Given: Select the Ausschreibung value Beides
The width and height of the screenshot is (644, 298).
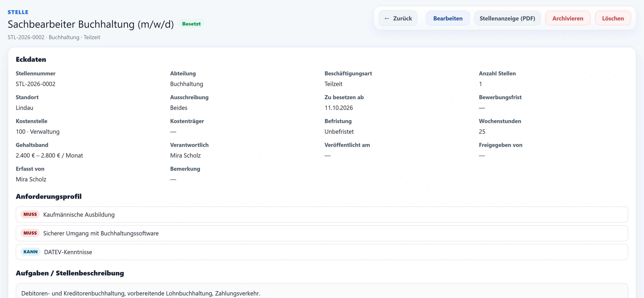Looking at the screenshot, I should coord(179,108).
